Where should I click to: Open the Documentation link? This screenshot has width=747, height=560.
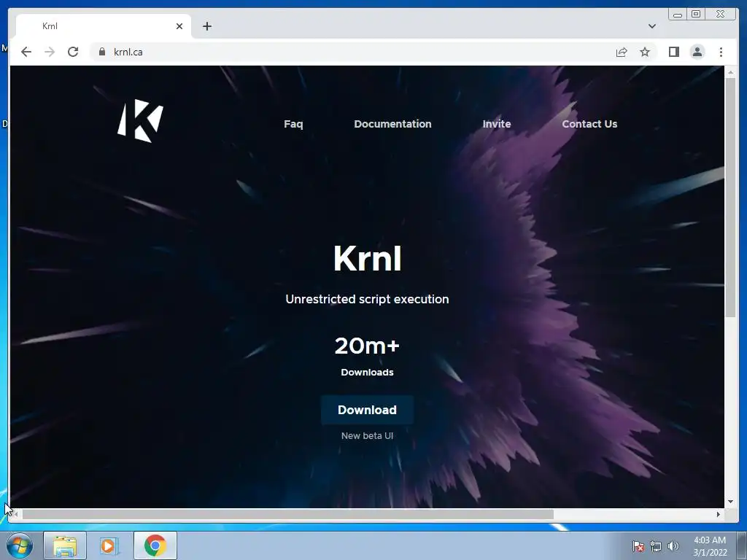(392, 124)
